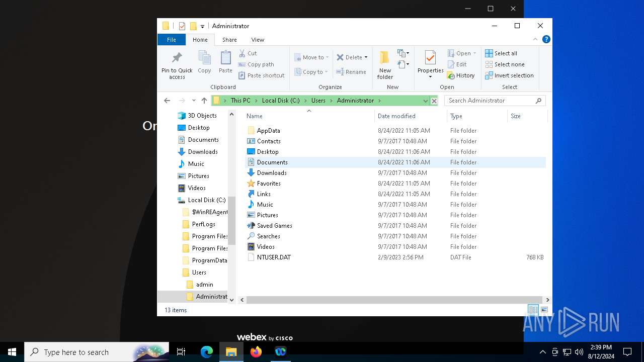Choose Copy path in Clipboard group
644x362 pixels.
coord(256,64)
